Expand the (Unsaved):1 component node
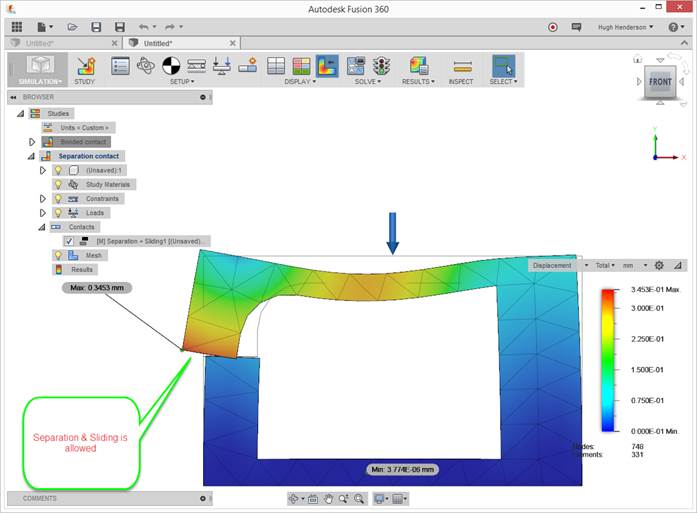This screenshot has height=513, width=697. (x=43, y=170)
